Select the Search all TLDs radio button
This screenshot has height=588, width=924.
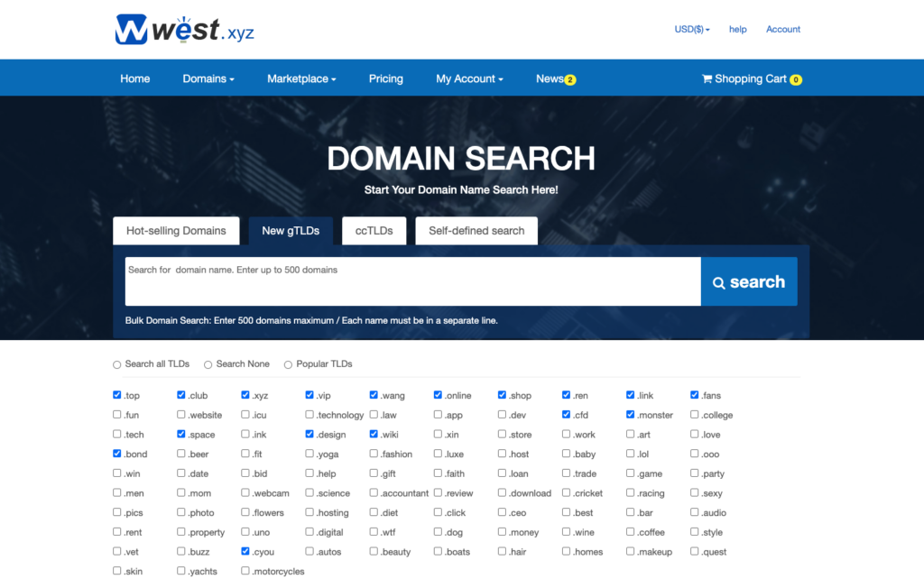click(116, 364)
